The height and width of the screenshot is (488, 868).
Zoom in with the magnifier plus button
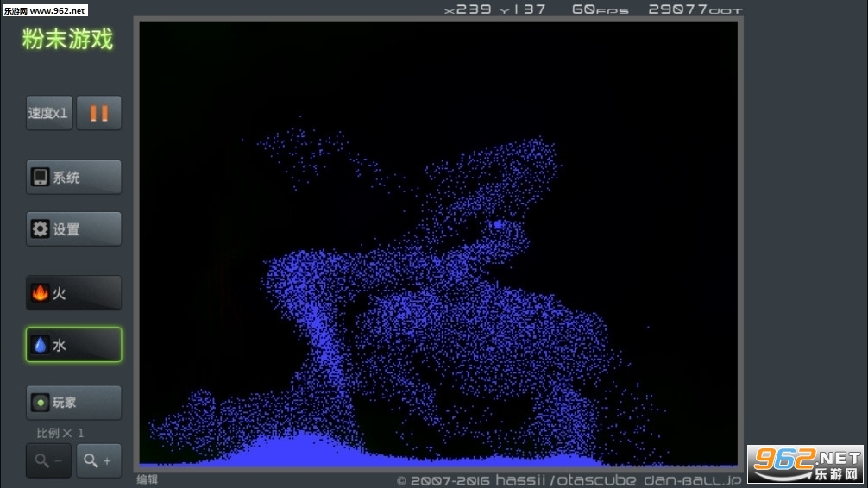(98, 460)
